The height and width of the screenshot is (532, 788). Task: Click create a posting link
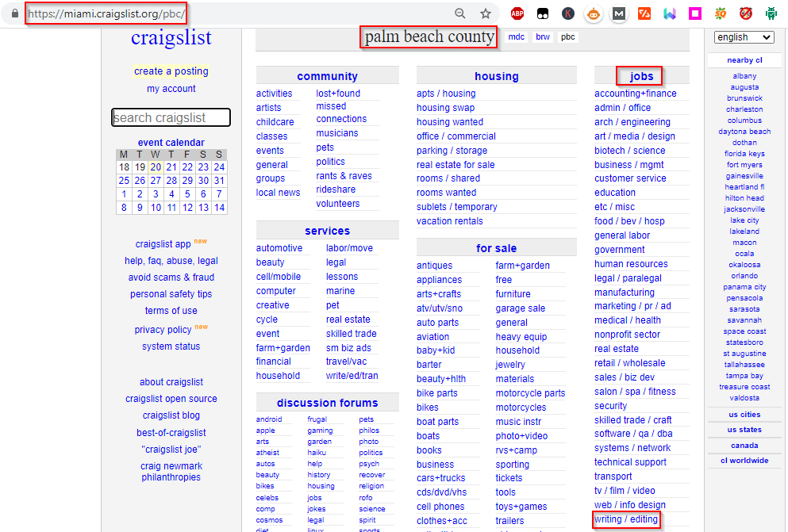click(x=171, y=71)
